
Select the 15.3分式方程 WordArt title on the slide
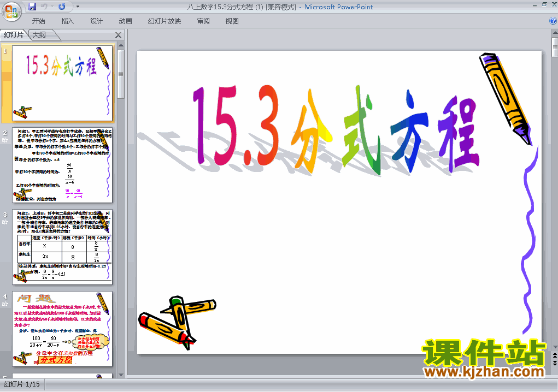(x=336, y=130)
